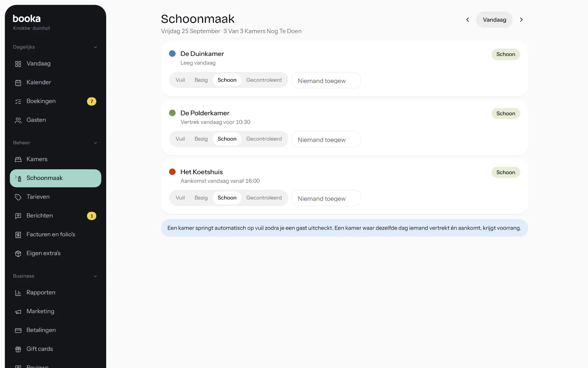
Task: Open Gift cards menu item
Action: pos(55,349)
